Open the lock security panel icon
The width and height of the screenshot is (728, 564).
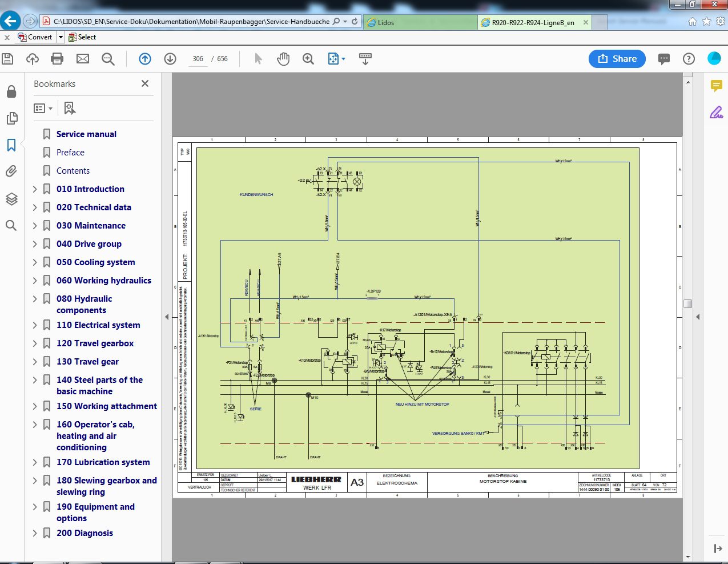pos(11,92)
